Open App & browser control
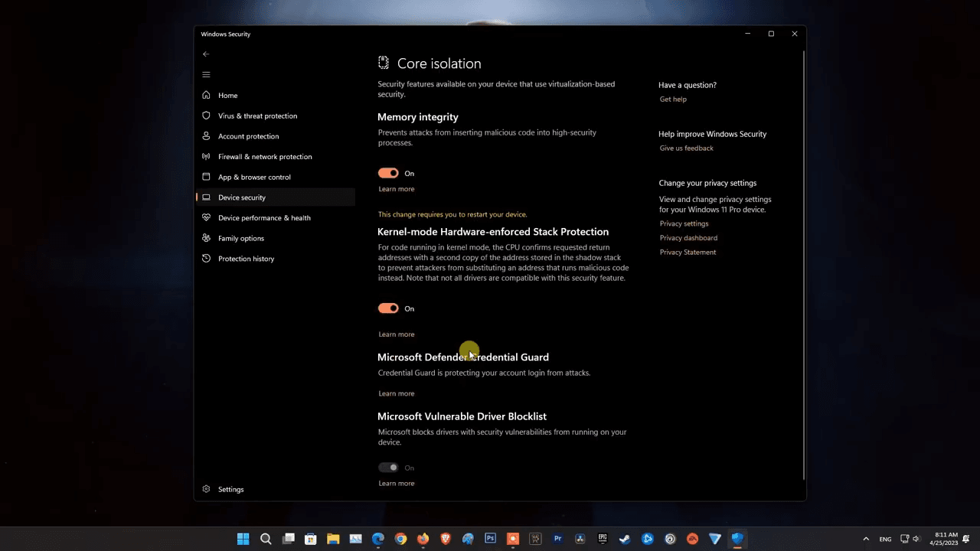Viewport: 980px width, 551px height. coord(276,177)
